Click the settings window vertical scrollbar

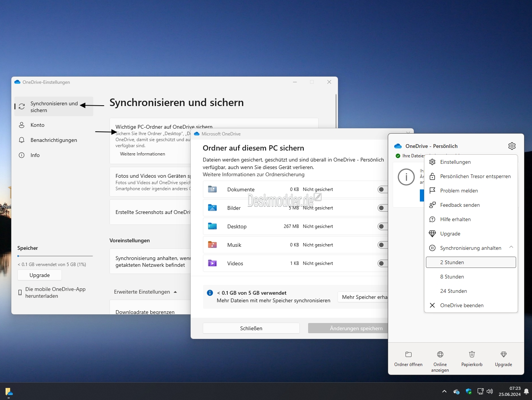(336, 111)
